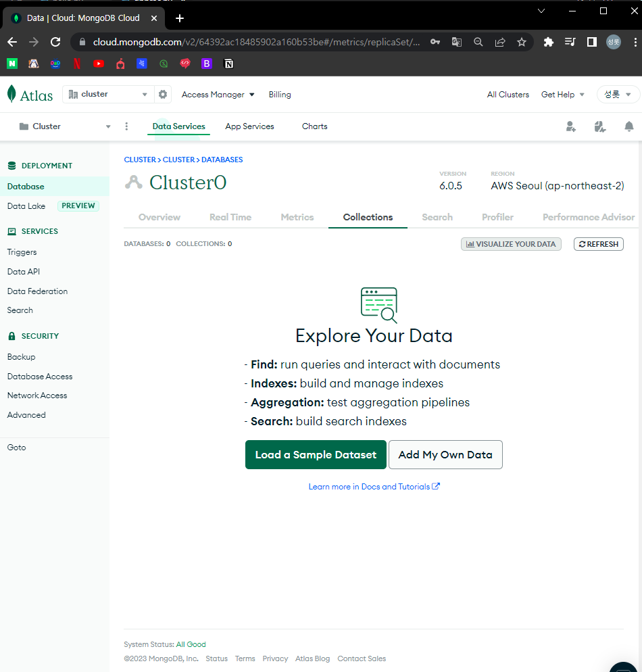Image resolution: width=642 pixels, height=672 pixels.
Task: Reload the page
Action: point(55,42)
